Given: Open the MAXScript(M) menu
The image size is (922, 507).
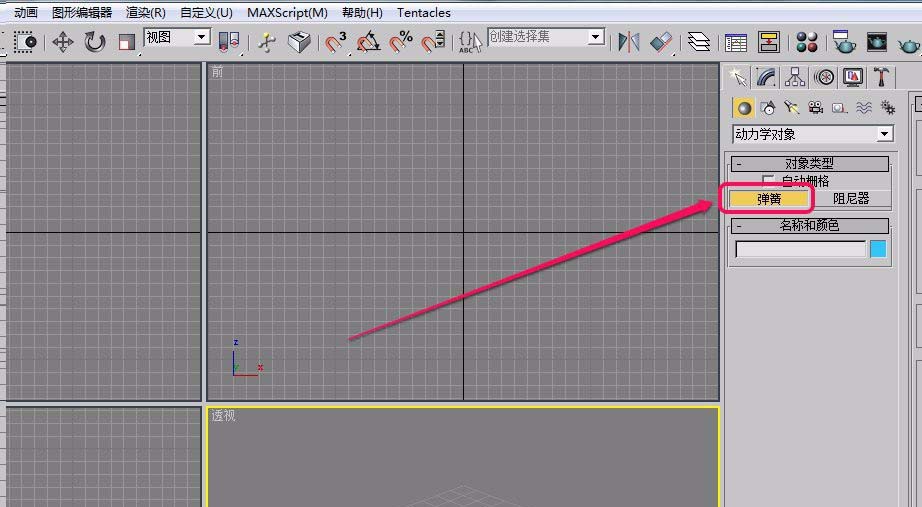Looking at the screenshot, I should click(x=288, y=12).
